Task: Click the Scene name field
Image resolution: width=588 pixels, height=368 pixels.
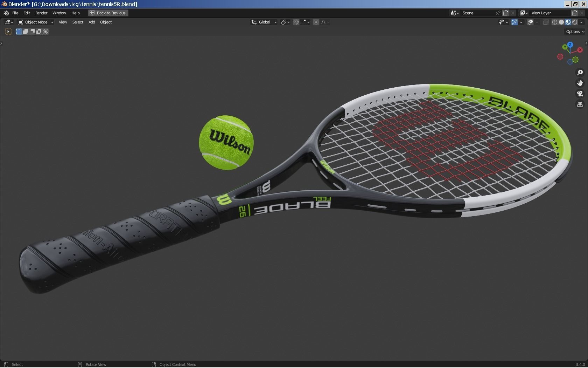Action: pyautogui.click(x=477, y=13)
